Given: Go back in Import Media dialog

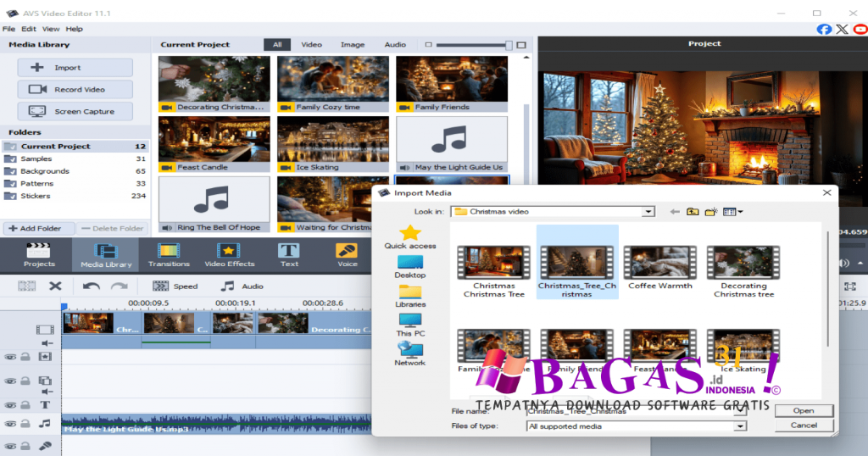Looking at the screenshot, I should [674, 211].
